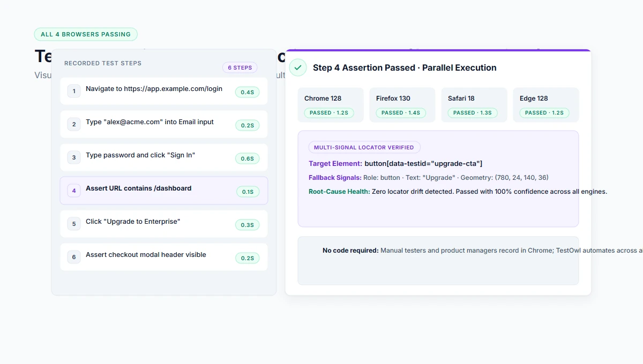
Task: Select step 3 Type password and Sign In
Action: (x=164, y=157)
